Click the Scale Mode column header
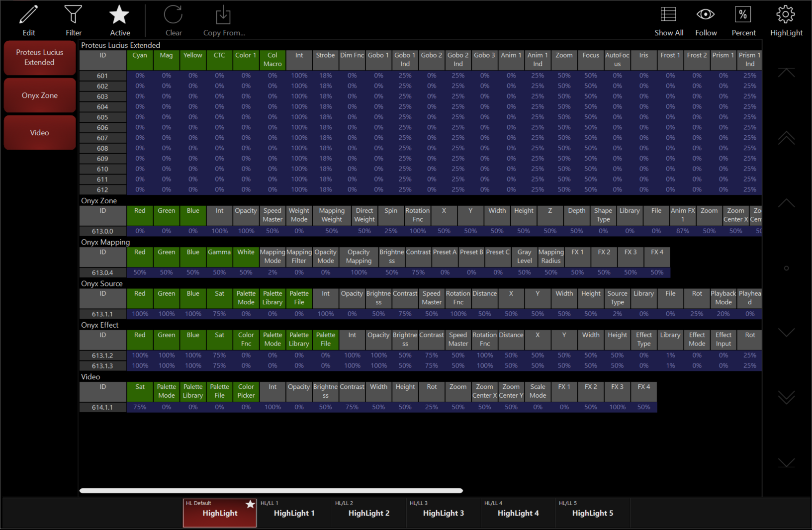This screenshot has width=812, height=530. tap(538, 391)
